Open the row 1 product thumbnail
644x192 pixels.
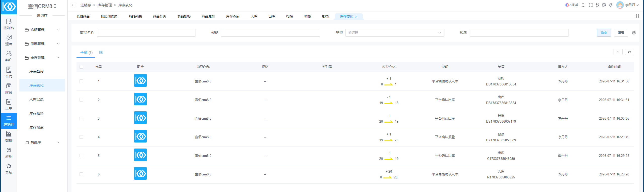(x=140, y=80)
